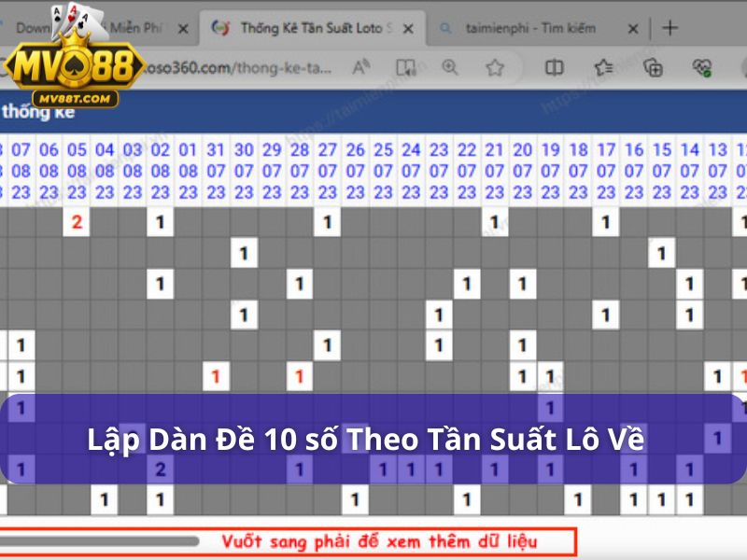This screenshot has width=747, height=560.
Task: Open the immersive reader icon
Action: coord(405,67)
